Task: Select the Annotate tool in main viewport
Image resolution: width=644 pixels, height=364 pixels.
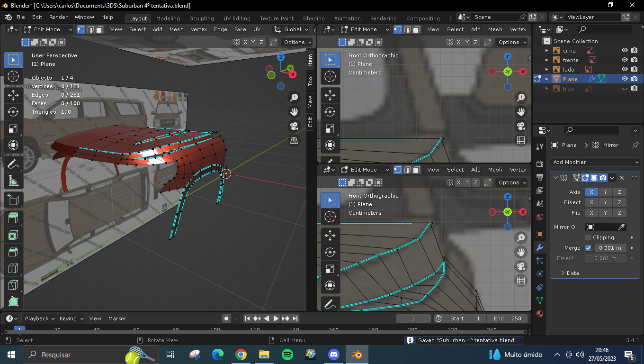Action: tap(13, 164)
